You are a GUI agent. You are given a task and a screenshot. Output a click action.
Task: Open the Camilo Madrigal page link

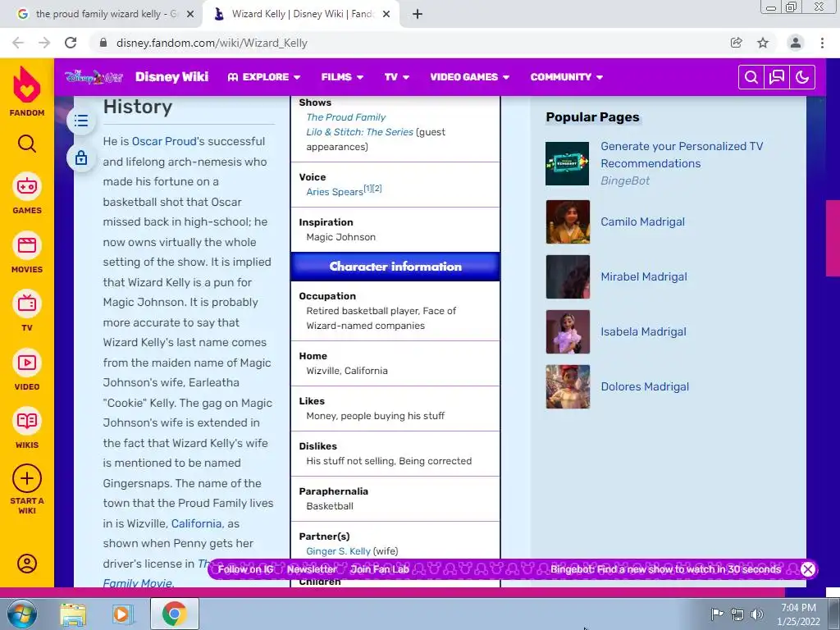[643, 221]
